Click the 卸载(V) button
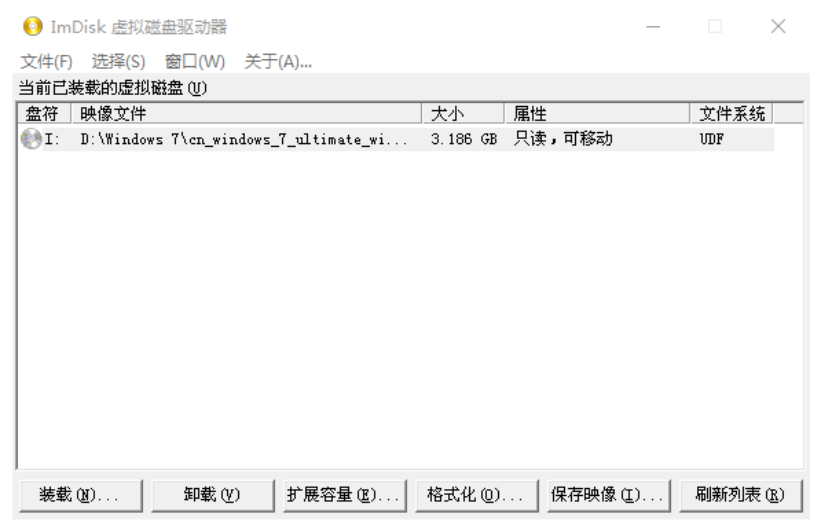 pyautogui.click(x=213, y=495)
